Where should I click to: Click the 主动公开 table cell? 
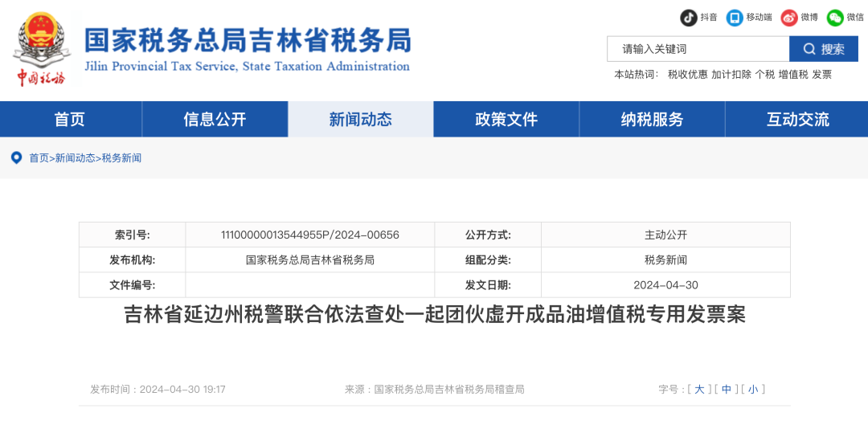[x=666, y=235]
